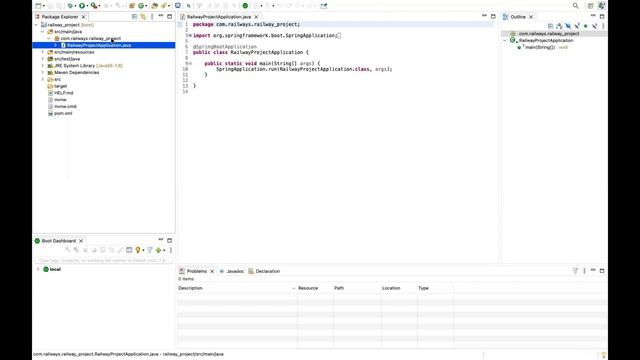Click the green Run toolbar button
This screenshot has width=640, height=360.
click(x=82, y=6)
